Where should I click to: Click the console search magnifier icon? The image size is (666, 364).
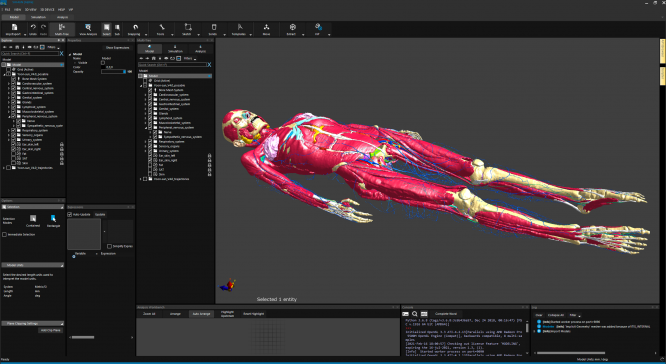click(x=415, y=314)
